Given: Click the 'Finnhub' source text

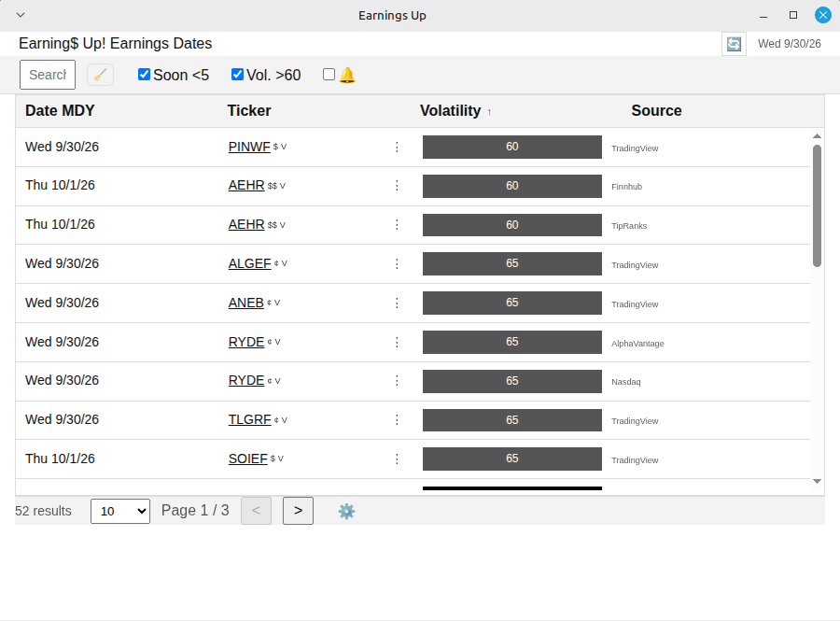Looking at the screenshot, I should (x=627, y=187).
